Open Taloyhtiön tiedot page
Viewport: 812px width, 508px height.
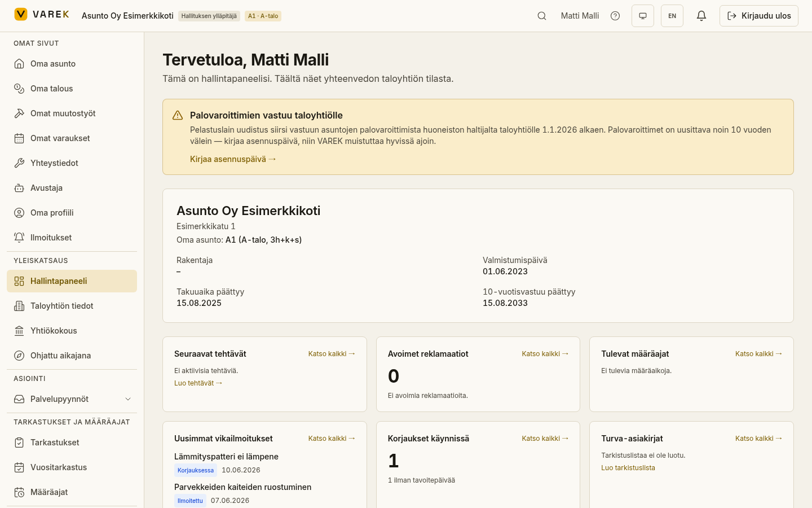pyautogui.click(x=72, y=306)
